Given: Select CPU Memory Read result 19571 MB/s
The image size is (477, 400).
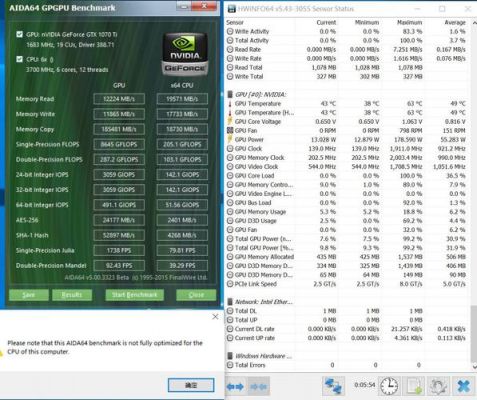Looking at the screenshot, I should click(182, 99).
